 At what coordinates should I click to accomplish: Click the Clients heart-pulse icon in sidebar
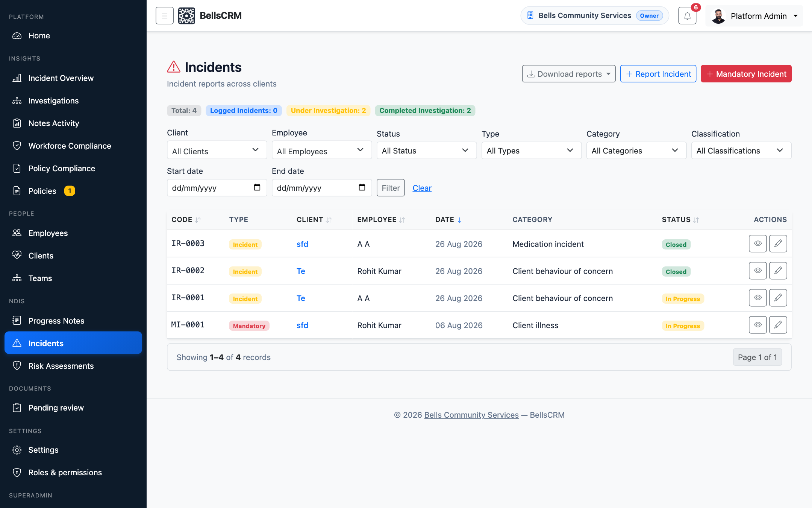tap(17, 256)
